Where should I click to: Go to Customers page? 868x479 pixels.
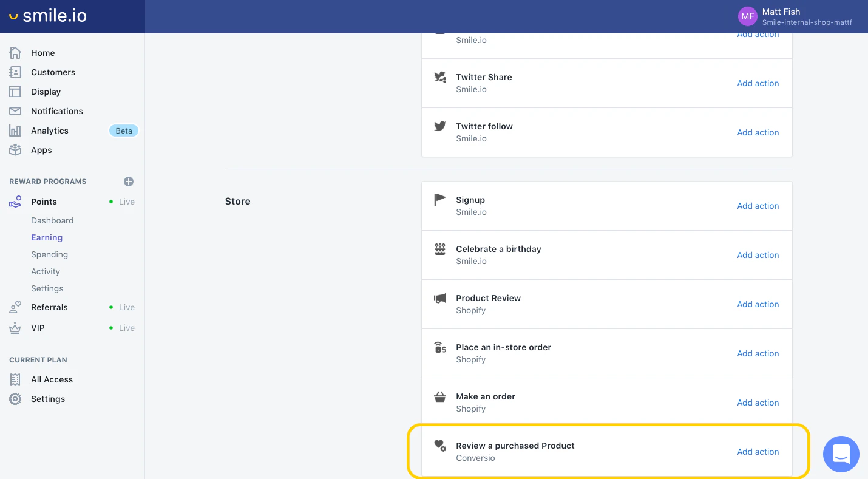tap(53, 72)
